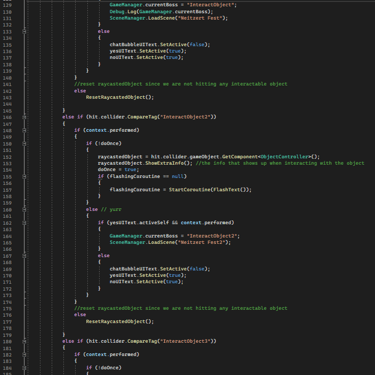The height and width of the screenshot is (375, 375).
Task: Fold the context.performed block at line 148
Action: pos(24,130)
